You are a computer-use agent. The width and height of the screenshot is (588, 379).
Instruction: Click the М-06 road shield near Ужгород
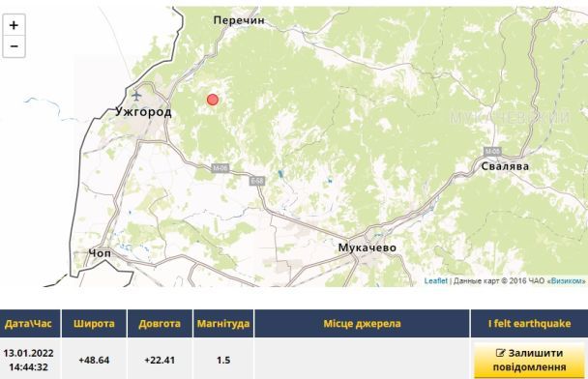[x=220, y=168]
